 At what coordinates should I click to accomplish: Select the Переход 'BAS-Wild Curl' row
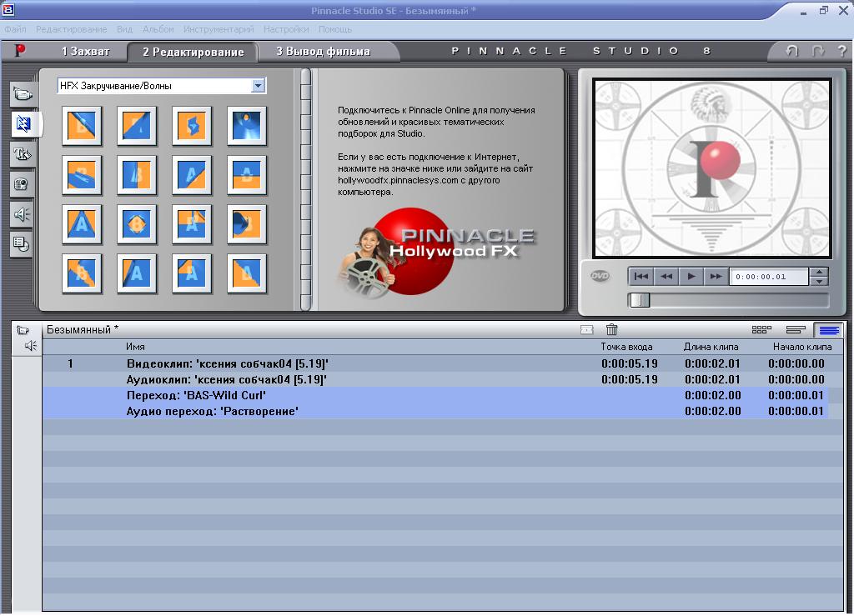443,395
